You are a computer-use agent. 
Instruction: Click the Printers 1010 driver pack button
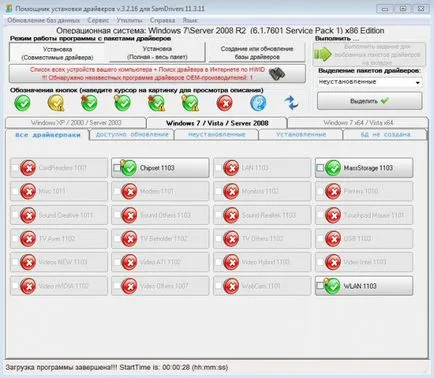coord(364,191)
